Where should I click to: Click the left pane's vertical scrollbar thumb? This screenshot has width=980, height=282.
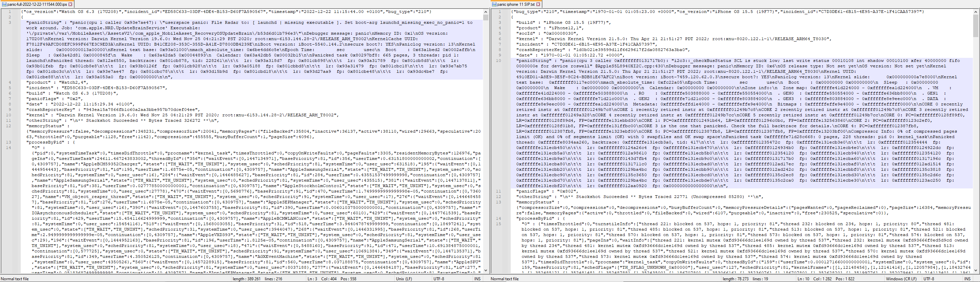[486, 17]
